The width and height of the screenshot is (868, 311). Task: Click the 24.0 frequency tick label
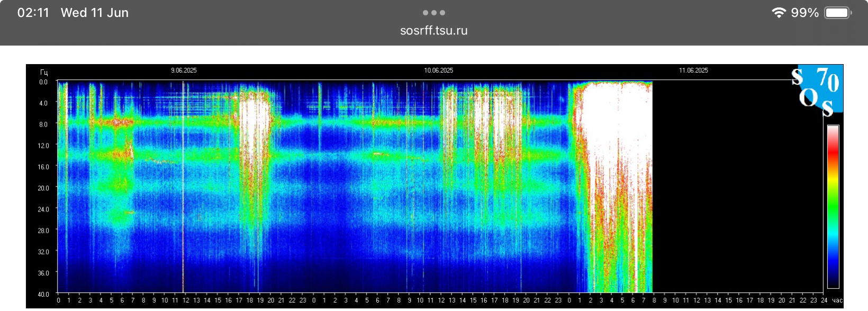(43, 209)
